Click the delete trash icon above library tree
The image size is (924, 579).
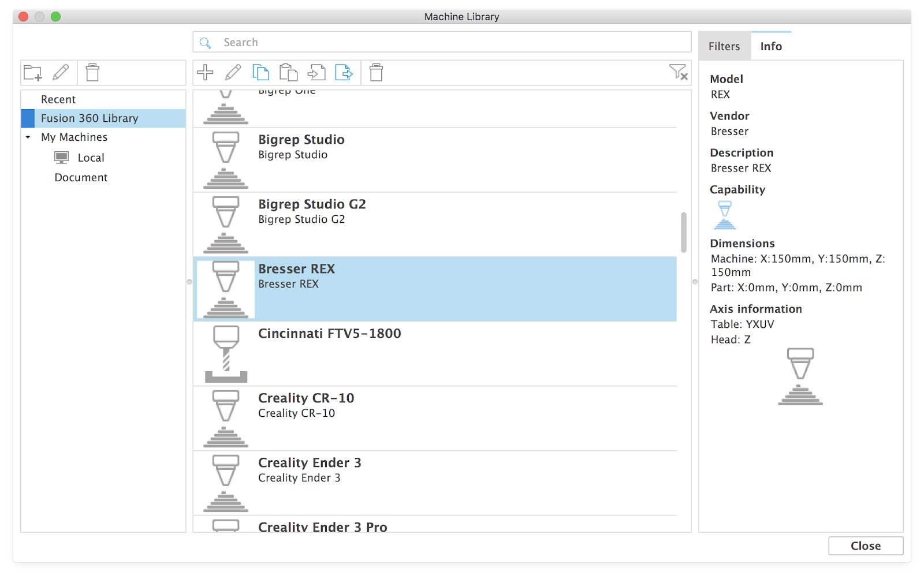tap(92, 72)
